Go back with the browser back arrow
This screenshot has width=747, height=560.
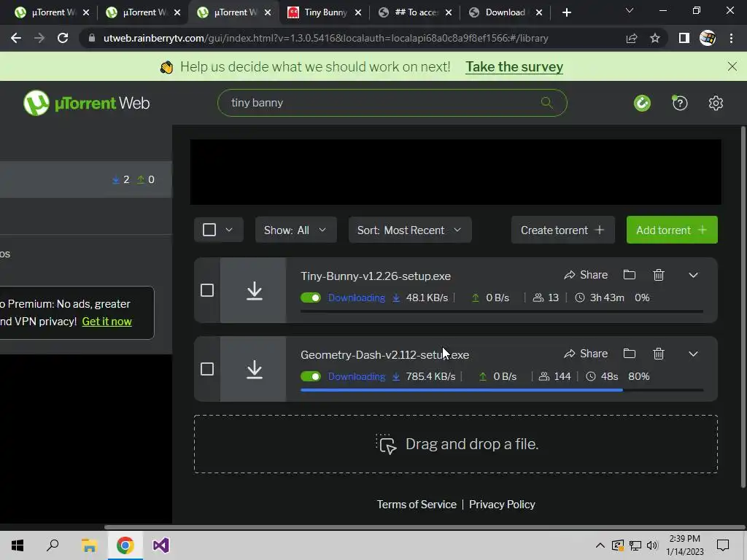(16, 38)
